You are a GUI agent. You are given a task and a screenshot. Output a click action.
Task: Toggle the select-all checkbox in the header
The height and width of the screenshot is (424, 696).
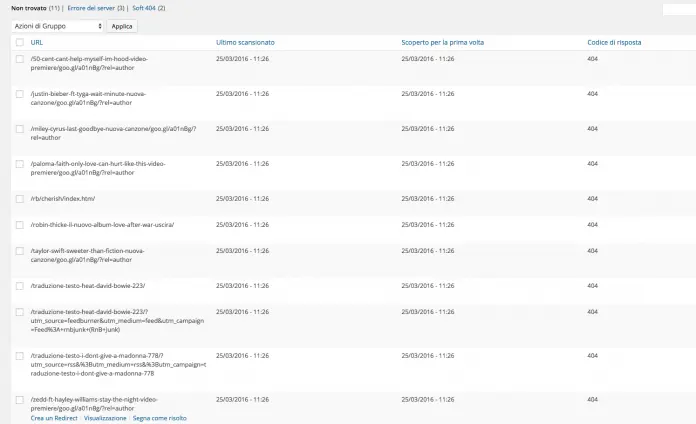tap(20, 43)
